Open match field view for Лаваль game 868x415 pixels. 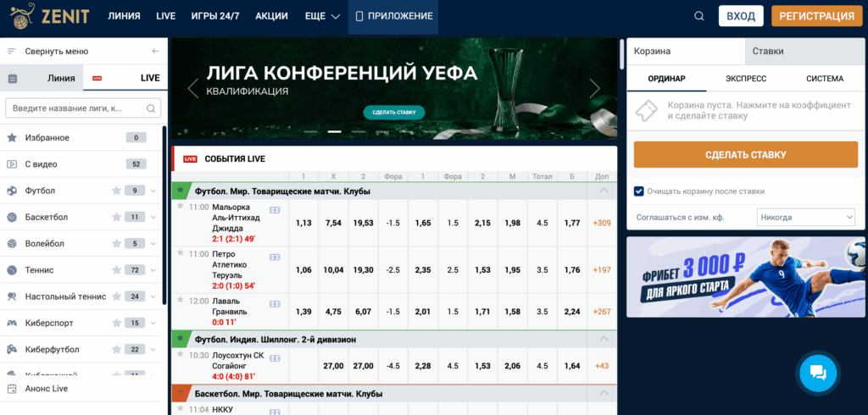click(x=275, y=304)
